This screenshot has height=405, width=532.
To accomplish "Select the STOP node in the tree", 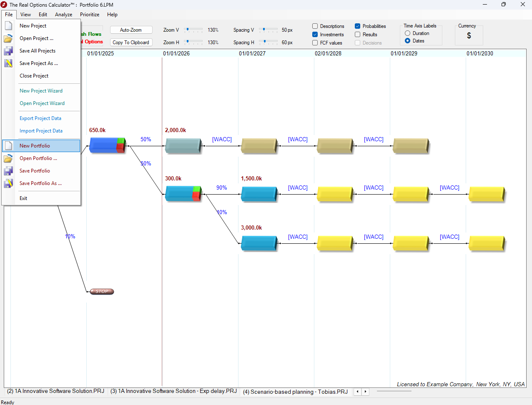I will (101, 291).
